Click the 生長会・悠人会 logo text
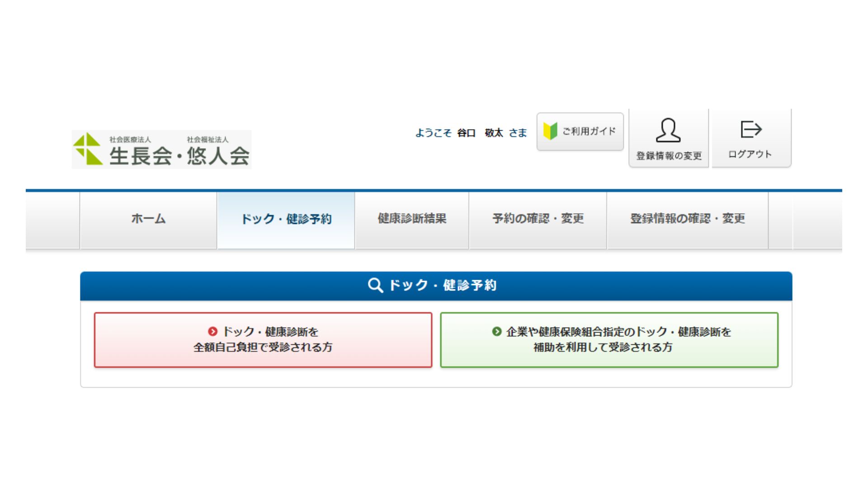 pos(179,156)
